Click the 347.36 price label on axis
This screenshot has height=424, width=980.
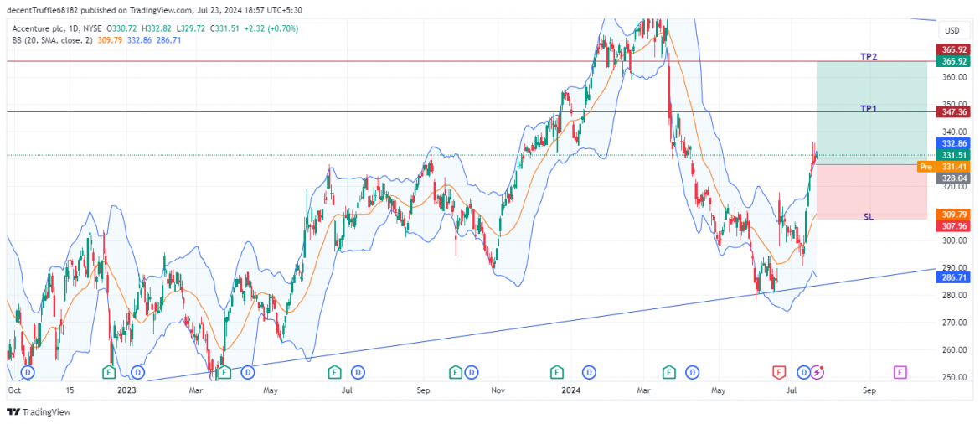954,111
